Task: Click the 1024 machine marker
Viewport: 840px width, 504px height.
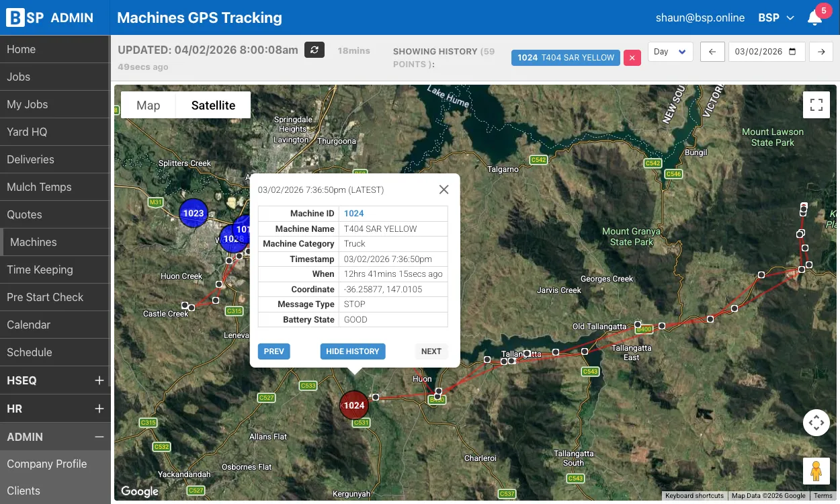Action: click(354, 405)
